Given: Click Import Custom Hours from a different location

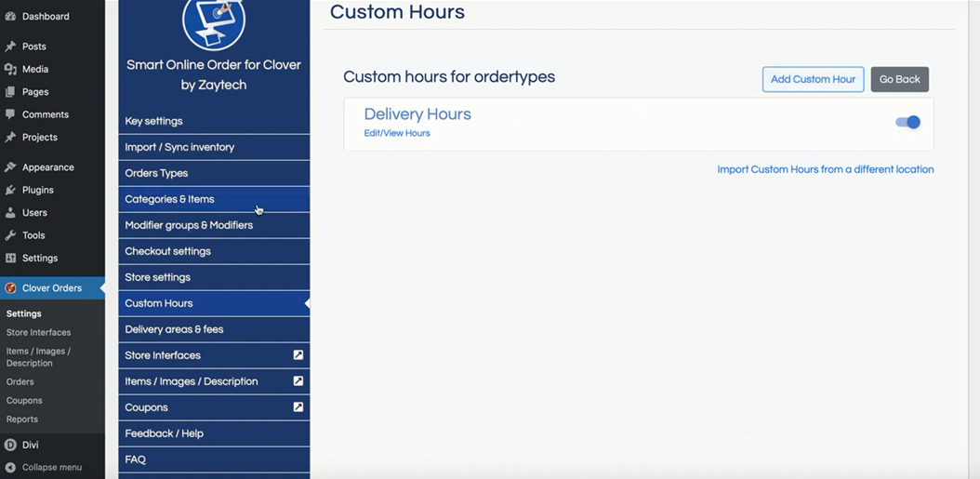Looking at the screenshot, I should [x=826, y=169].
